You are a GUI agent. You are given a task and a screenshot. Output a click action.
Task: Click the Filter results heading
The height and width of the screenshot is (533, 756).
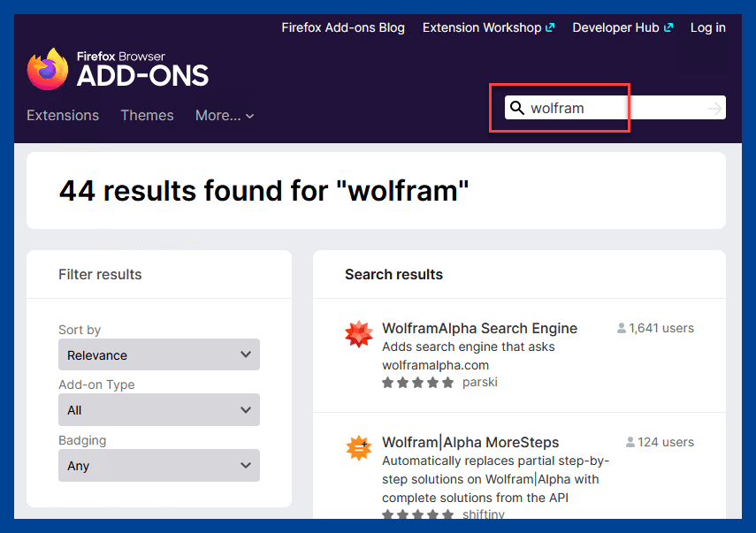click(x=100, y=274)
